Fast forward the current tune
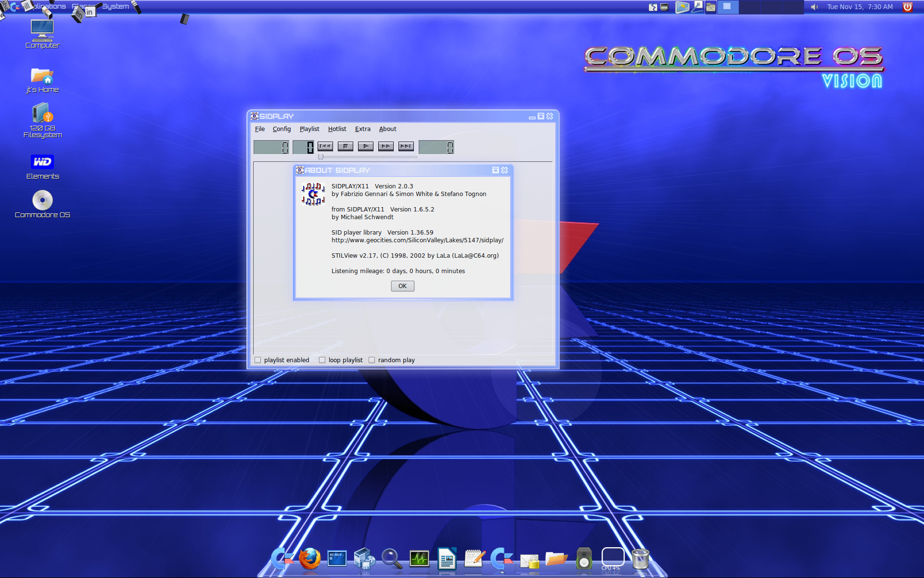Screen dimensions: 924x578 coord(385,146)
